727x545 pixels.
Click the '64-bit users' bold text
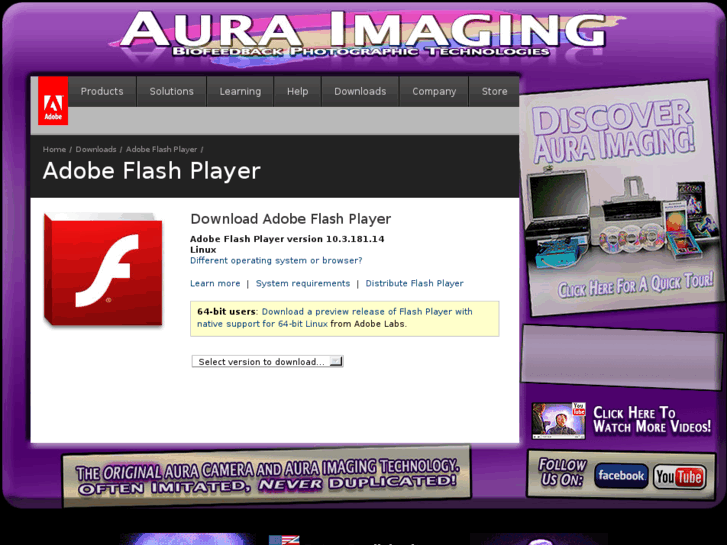click(226, 312)
